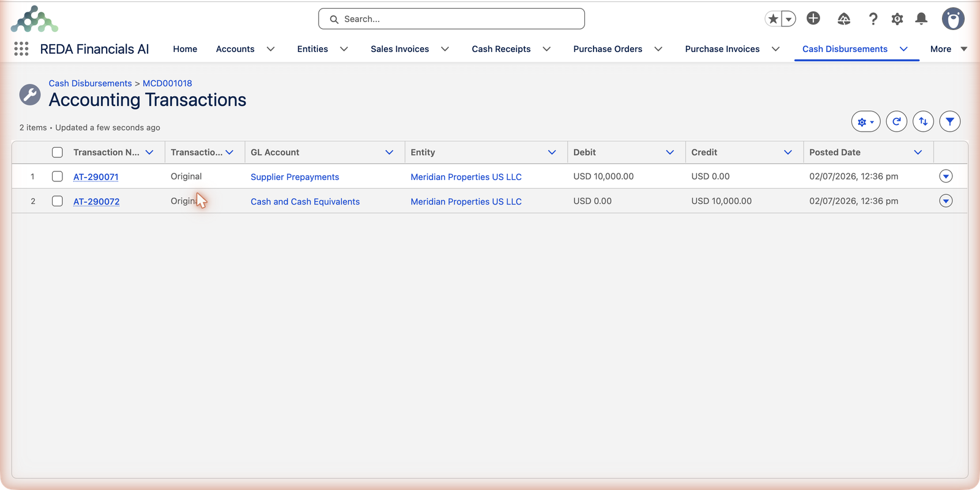Screen dimensions: 980x490
Task: Open the favorites list dropdown arrow
Action: point(789,19)
